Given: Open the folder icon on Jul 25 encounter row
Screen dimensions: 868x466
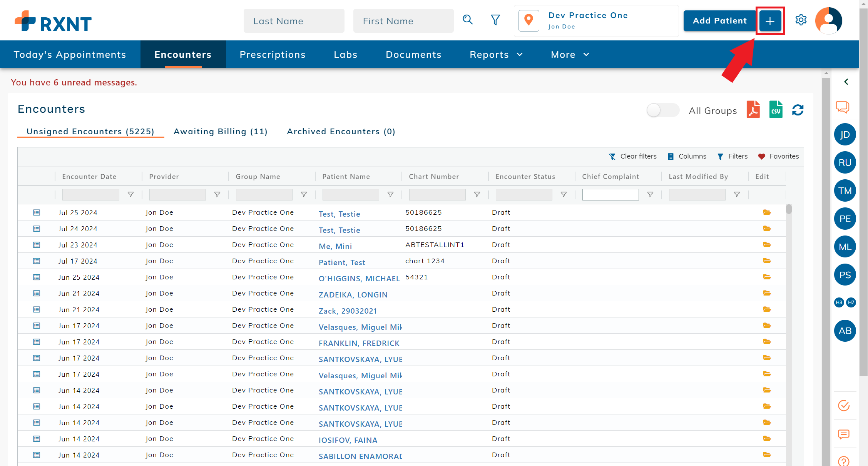Looking at the screenshot, I should click(x=766, y=212).
